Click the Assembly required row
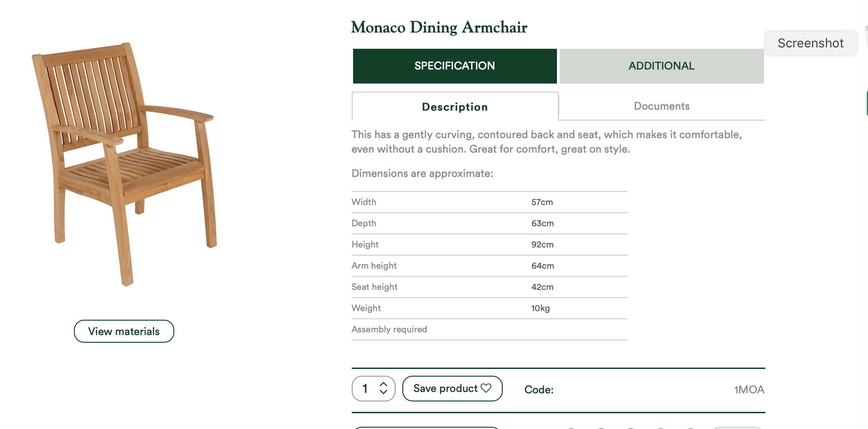The height and width of the screenshot is (429, 868). [x=490, y=329]
